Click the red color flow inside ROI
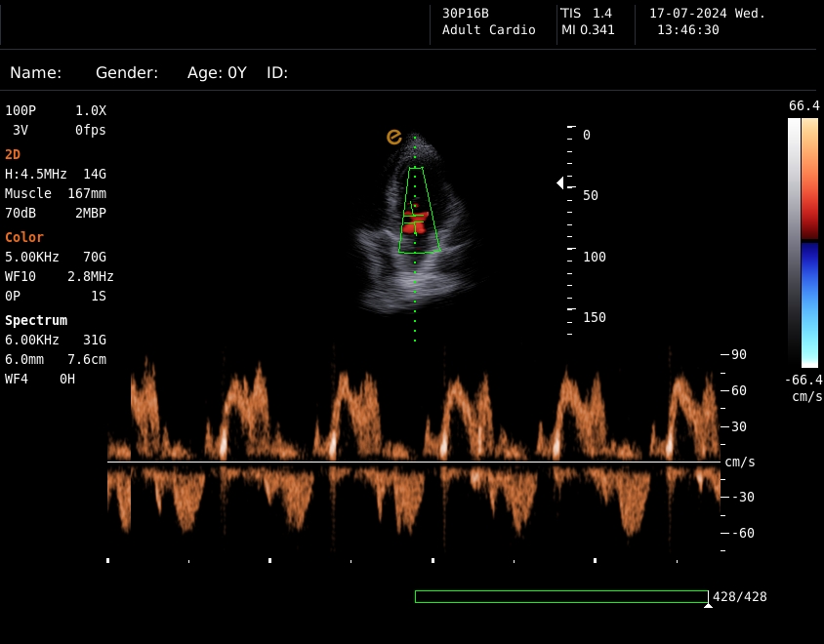824x644 pixels. (x=416, y=225)
